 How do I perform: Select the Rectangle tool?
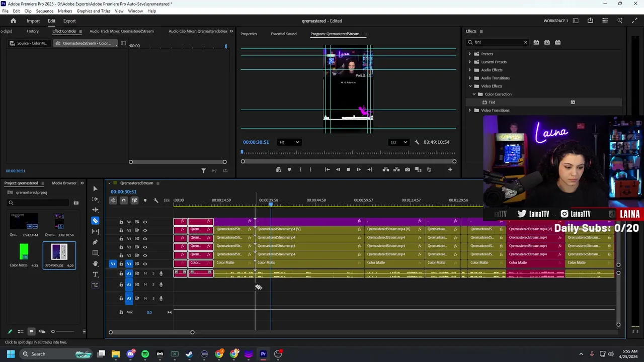[x=95, y=253]
